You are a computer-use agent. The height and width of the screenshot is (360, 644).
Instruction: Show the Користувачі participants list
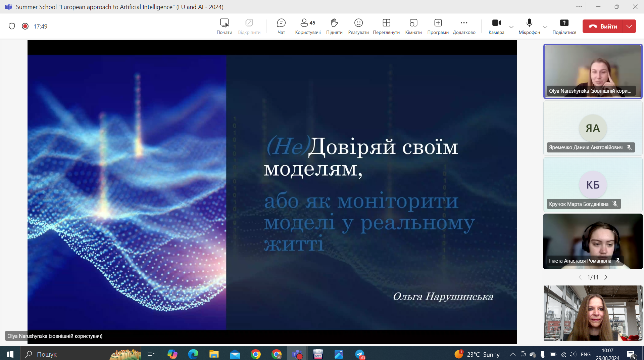tap(308, 26)
